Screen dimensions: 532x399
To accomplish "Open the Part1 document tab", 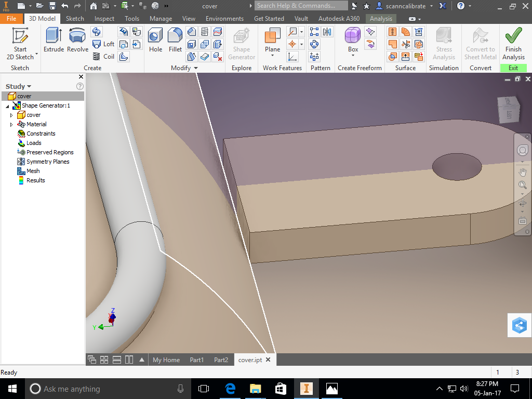I will 196,359.
